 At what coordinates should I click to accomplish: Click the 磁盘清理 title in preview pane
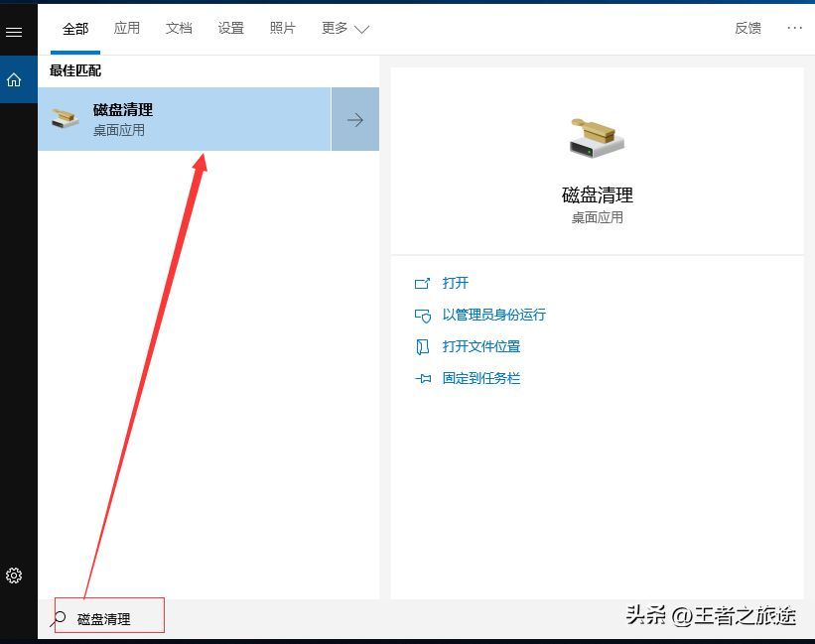(598, 195)
